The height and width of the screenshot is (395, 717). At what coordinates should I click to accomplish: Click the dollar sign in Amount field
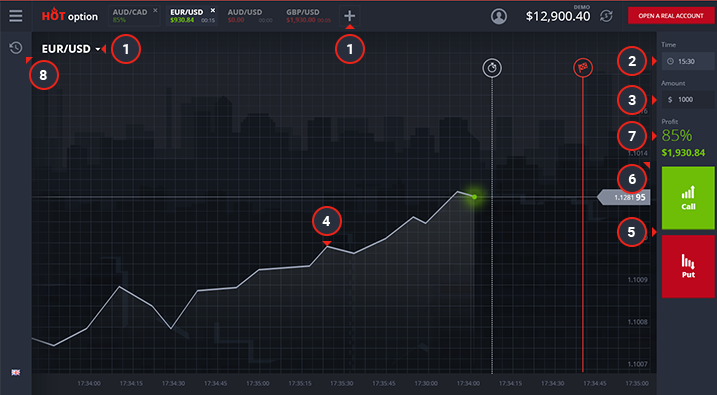point(670,99)
